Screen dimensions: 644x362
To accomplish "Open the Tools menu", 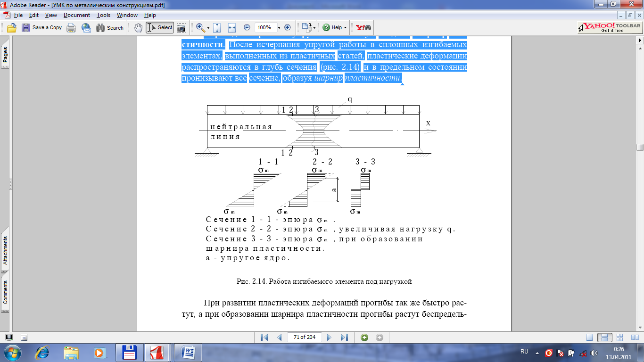I will pyautogui.click(x=103, y=15).
